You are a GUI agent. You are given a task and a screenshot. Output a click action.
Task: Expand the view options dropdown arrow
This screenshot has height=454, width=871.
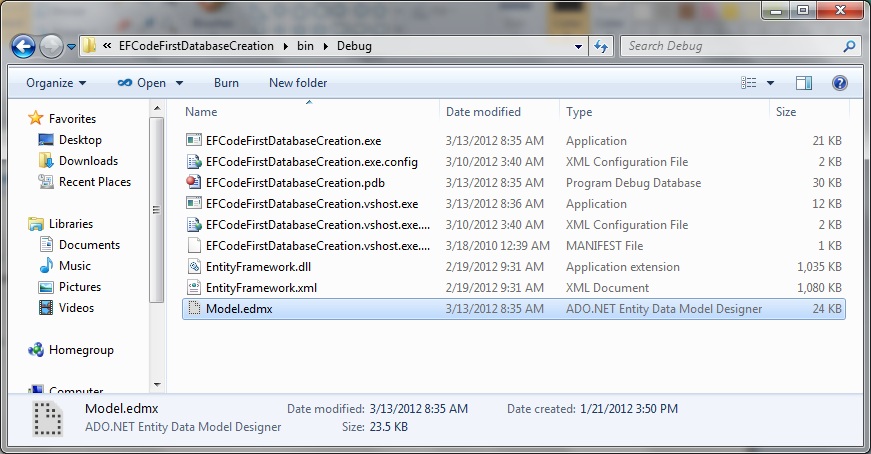tap(770, 83)
